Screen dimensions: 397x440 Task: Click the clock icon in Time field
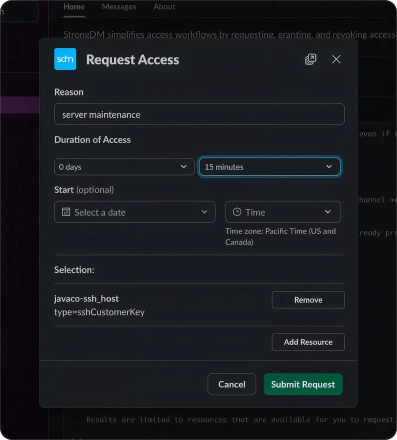pos(237,212)
